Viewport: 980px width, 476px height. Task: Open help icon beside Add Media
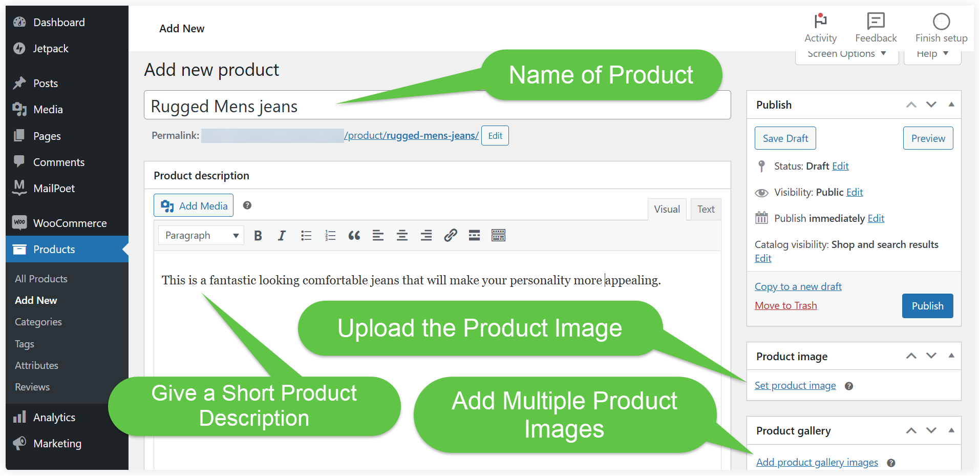tap(247, 205)
